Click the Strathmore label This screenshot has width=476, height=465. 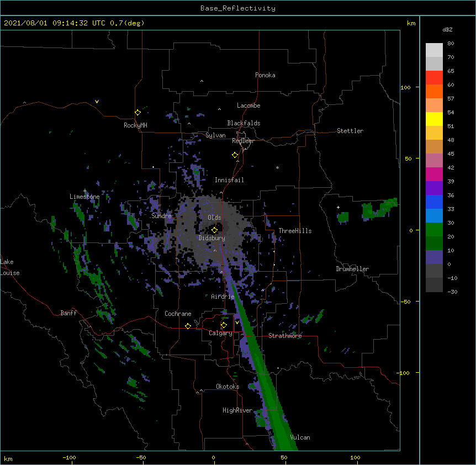285,336
